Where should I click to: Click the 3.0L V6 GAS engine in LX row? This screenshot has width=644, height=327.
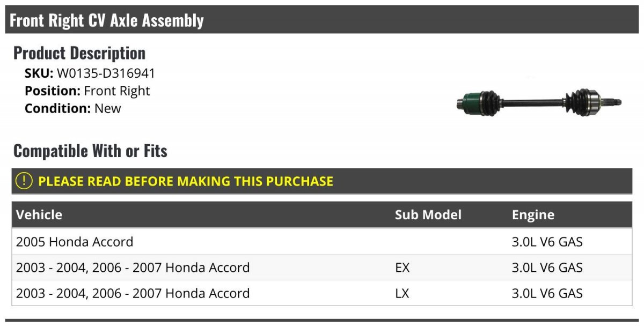coord(547,293)
